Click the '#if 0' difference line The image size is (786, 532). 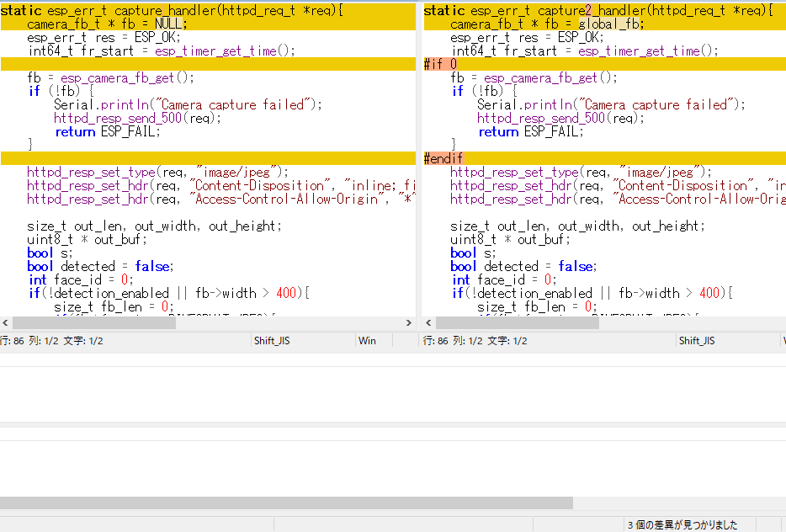coord(441,64)
